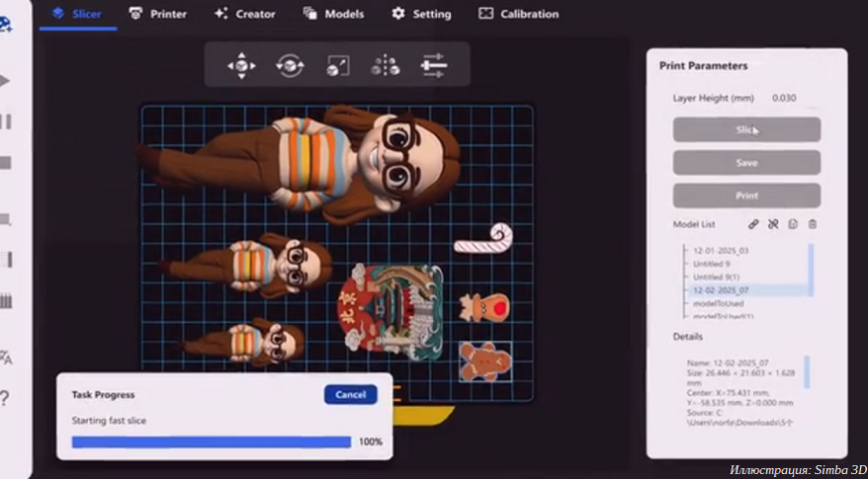Click the duplicate model icon in Model List
This screenshot has width=868, height=479.
[x=793, y=225]
